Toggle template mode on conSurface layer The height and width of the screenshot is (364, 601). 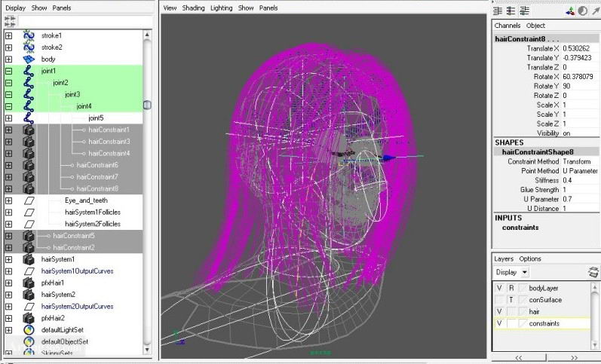511,299
